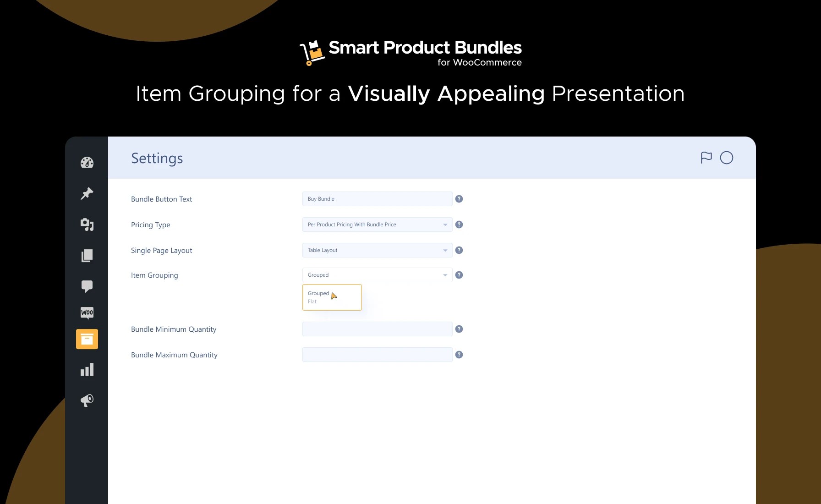Open the Dashboard from the sidebar

(87, 162)
